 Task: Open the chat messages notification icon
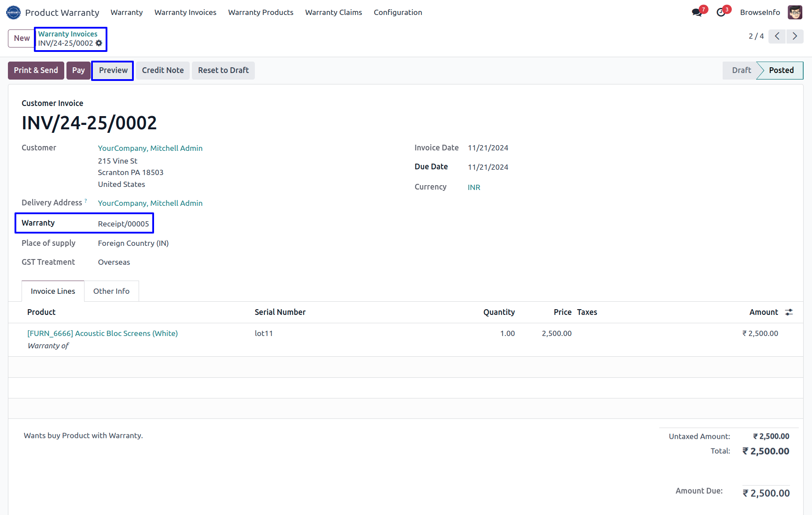[697, 12]
